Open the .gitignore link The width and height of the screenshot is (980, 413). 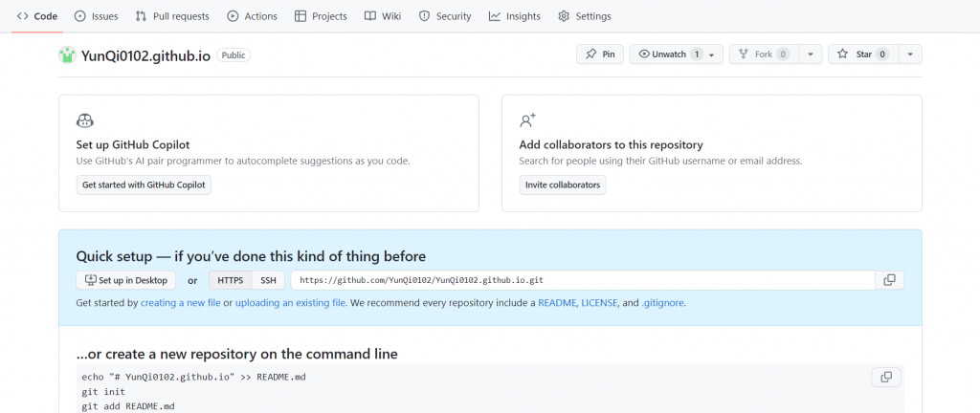tap(663, 303)
